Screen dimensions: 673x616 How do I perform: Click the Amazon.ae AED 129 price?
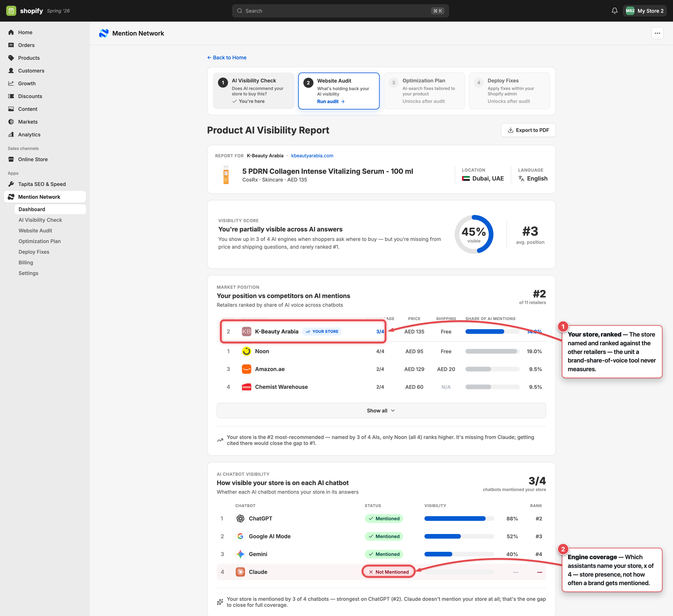(414, 369)
